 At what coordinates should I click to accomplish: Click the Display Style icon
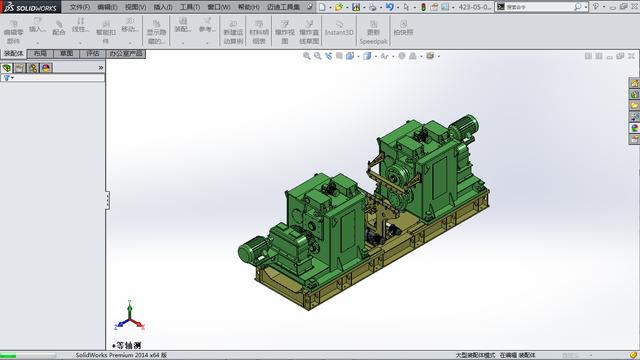tap(367, 56)
